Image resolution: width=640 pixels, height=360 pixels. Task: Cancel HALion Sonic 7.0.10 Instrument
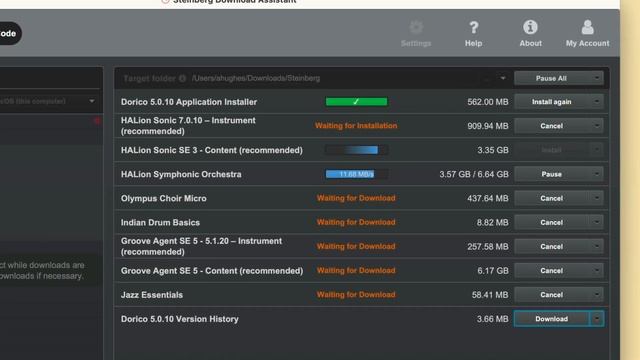pyautogui.click(x=551, y=126)
